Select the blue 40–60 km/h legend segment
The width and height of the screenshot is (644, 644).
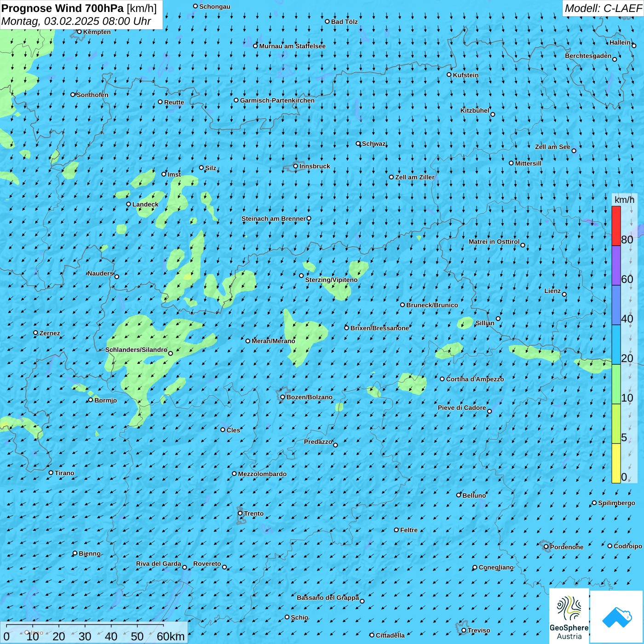(616, 305)
